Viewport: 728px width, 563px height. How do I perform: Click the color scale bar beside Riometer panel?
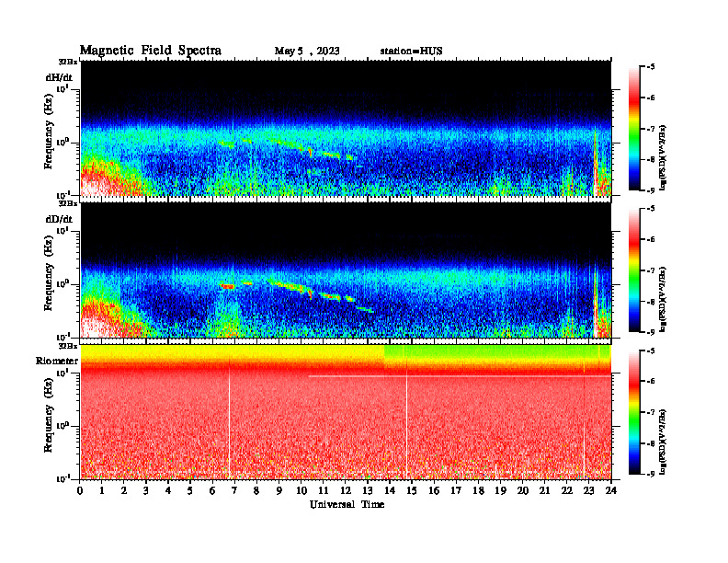click(634, 412)
